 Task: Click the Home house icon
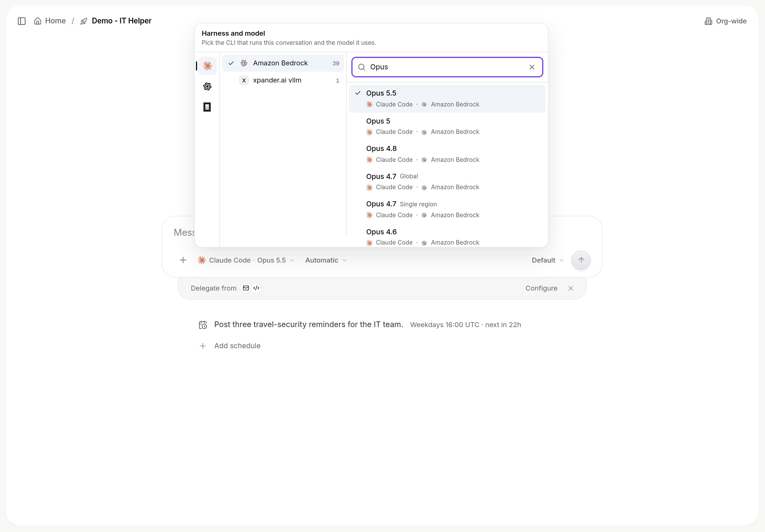[x=38, y=21]
